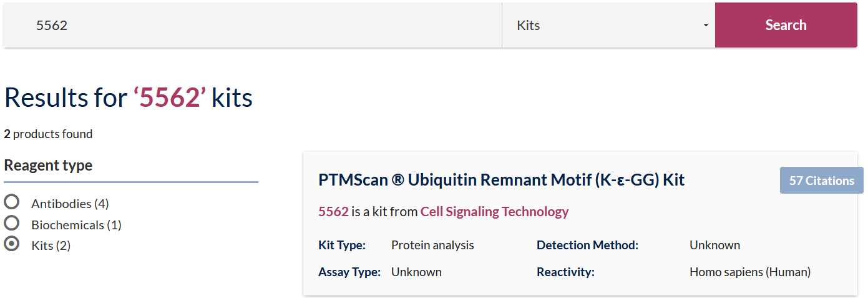868x298 pixels.
Task: Click the Reagent type filter heading
Action: (48, 166)
